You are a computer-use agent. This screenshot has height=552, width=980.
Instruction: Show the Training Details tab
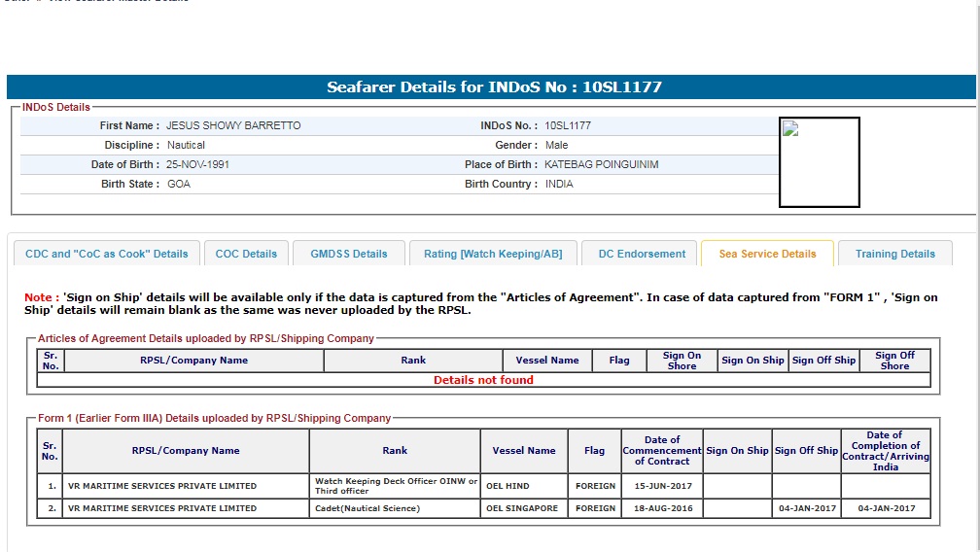point(895,254)
